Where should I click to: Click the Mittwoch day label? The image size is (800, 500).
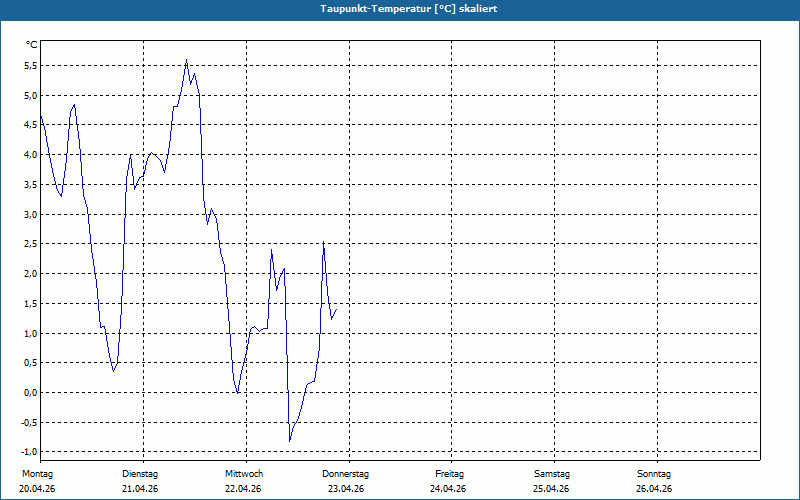tap(244, 474)
